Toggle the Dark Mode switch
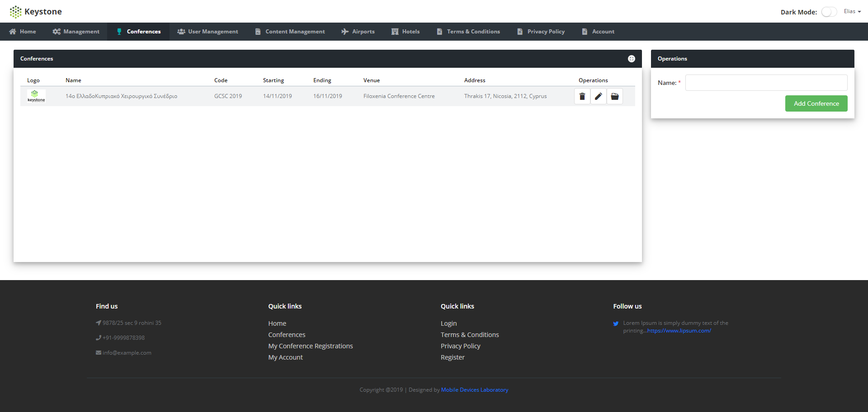 coord(829,12)
